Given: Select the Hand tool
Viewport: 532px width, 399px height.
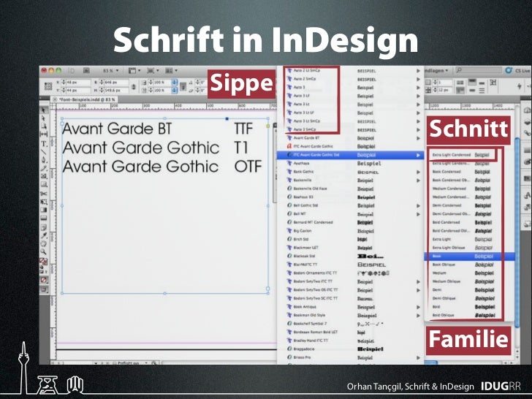Looking at the screenshot, I should click(x=44, y=243).
